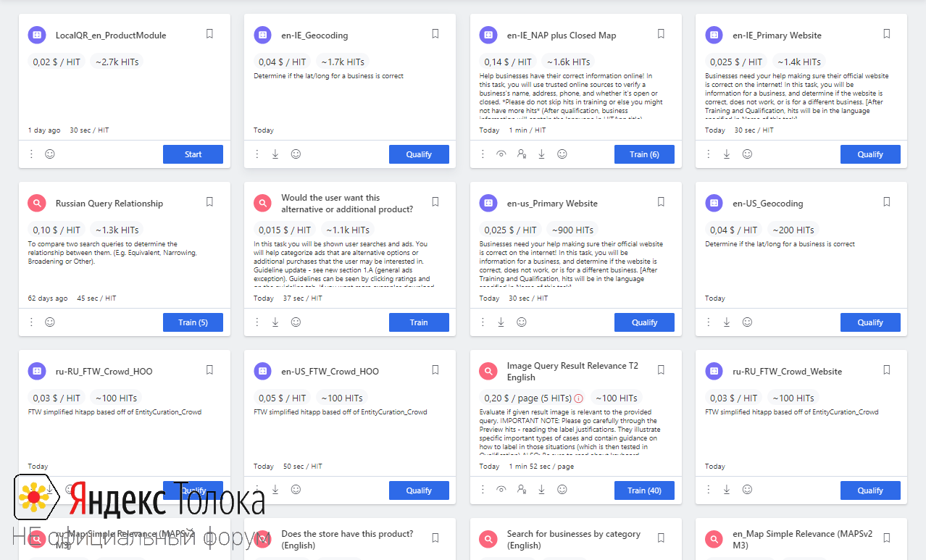Open the three-dot menu on ru-RU_FTW_Crowd_HOO card
The width and height of the screenshot is (926, 560).
(31, 490)
